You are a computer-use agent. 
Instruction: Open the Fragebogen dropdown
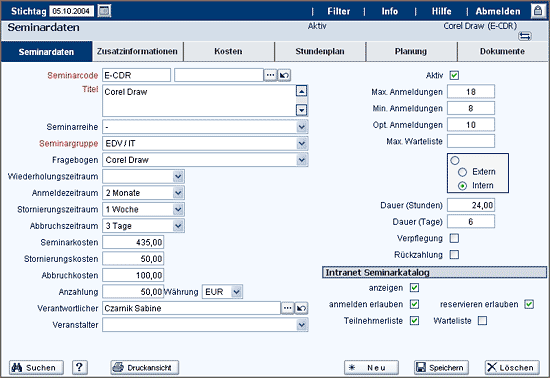pos(302,160)
